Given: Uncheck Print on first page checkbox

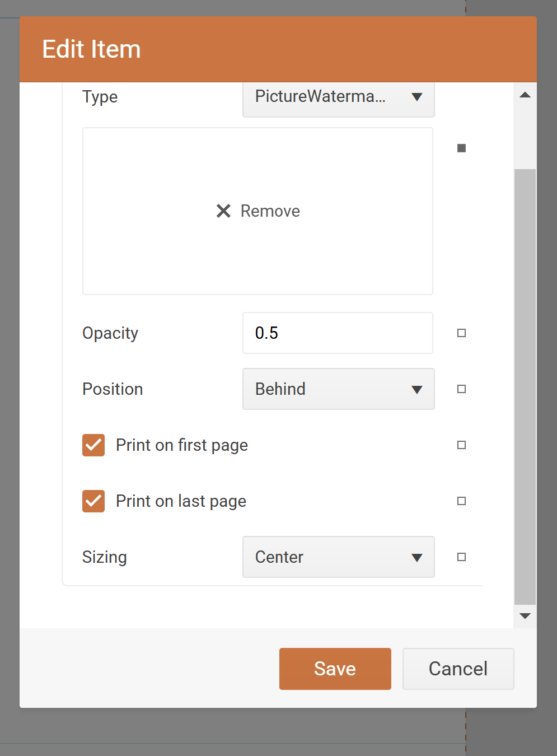Looking at the screenshot, I should coord(93,445).
